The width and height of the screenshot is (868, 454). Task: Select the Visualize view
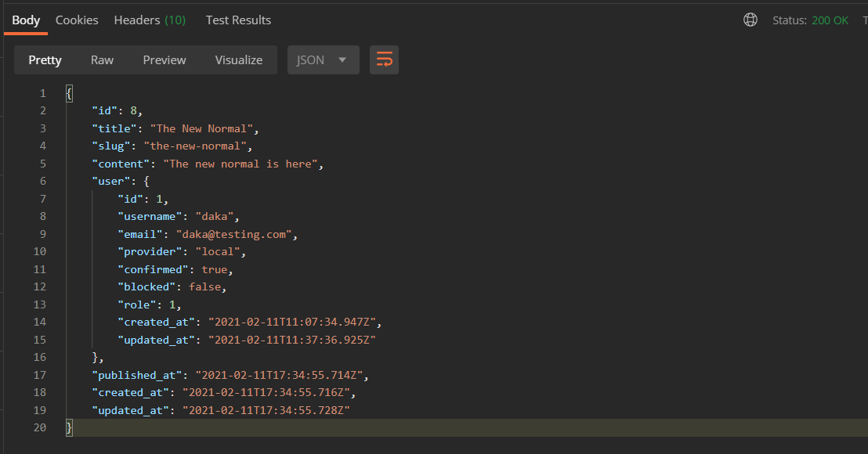(x=239, y=59)
